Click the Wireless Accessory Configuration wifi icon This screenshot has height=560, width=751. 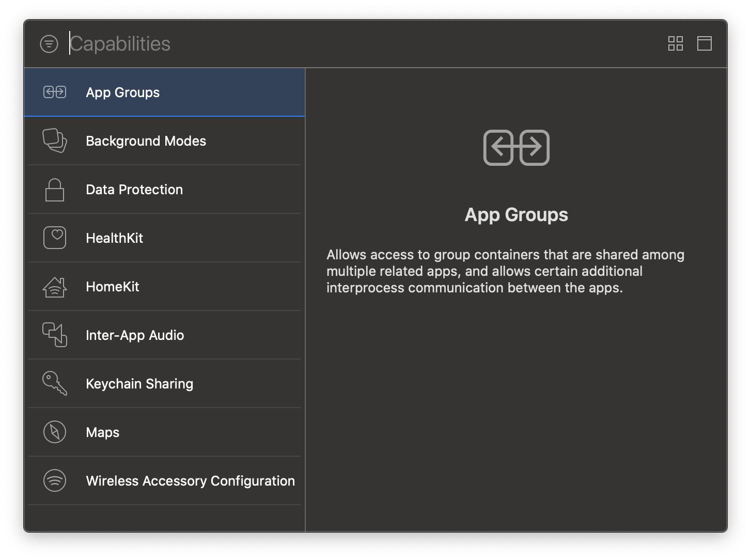point(55,480)
